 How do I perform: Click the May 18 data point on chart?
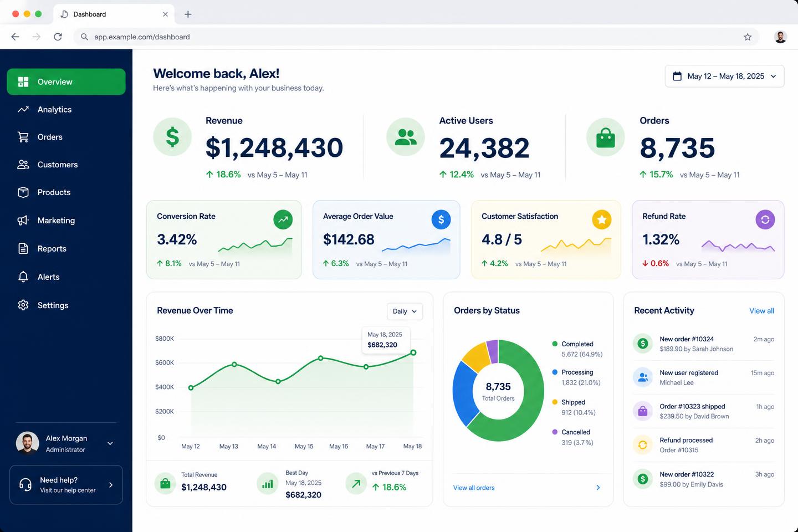(413, 352)
